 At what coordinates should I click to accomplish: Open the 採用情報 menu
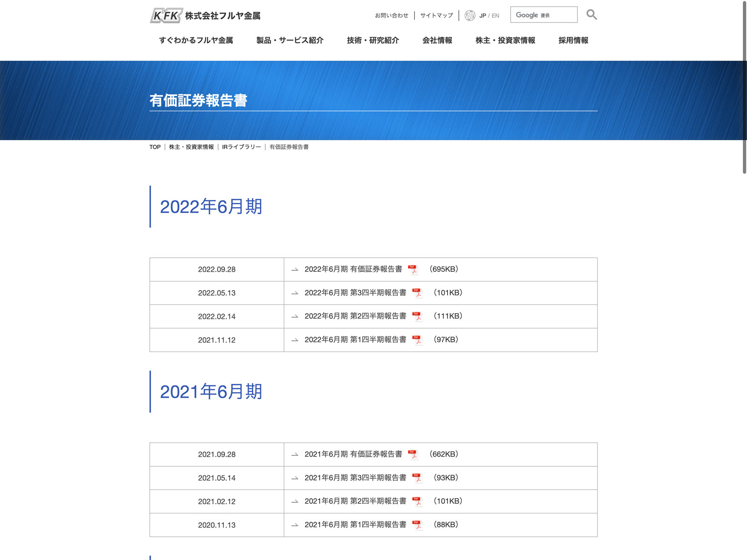pyautogui.click(x=573, y=41)
